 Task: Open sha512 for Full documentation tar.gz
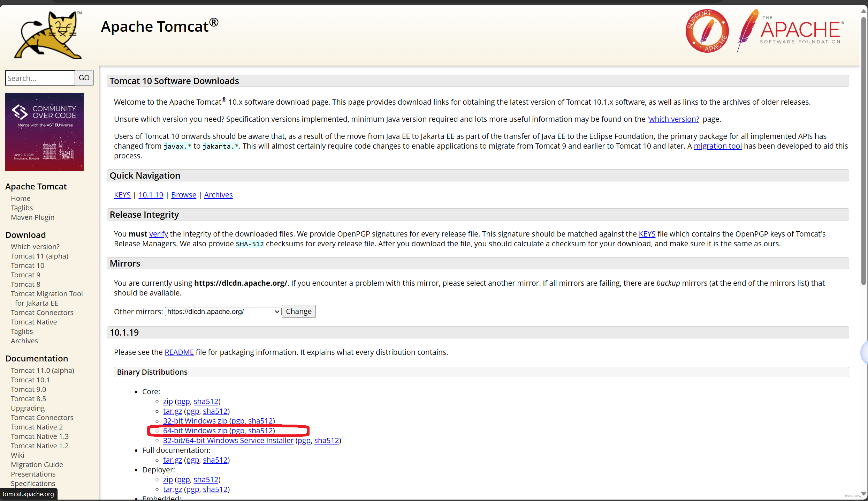215,460
